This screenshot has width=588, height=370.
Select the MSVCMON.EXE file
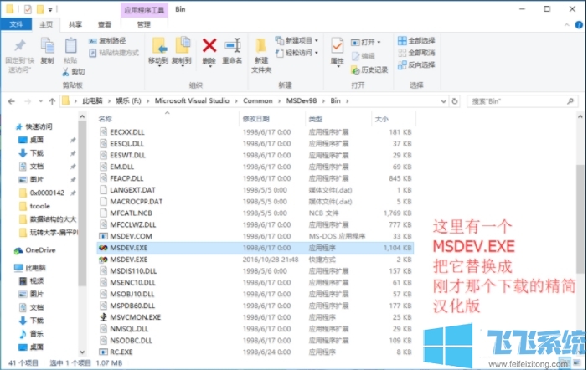(255, 317)
